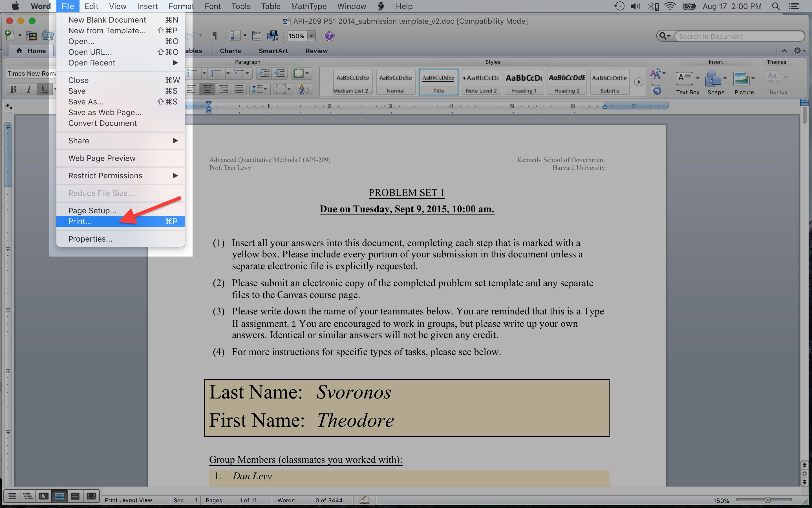Screen dimensions: 812x508
Task: Click the zoom slider at bottom right
Action: tap(767, 500)
